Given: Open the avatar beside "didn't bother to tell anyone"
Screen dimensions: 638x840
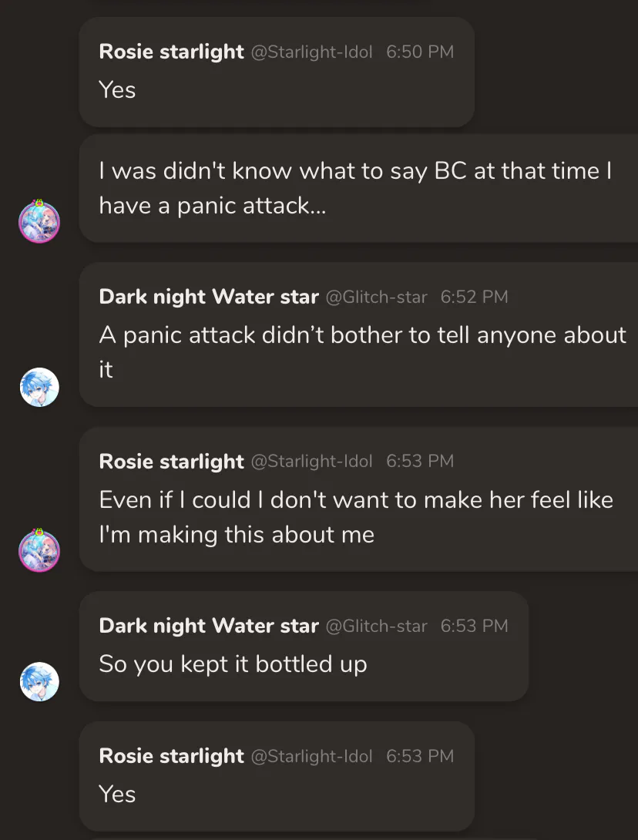Looking at the screenshot, I should pyautogui.click(x=39, y=387).
